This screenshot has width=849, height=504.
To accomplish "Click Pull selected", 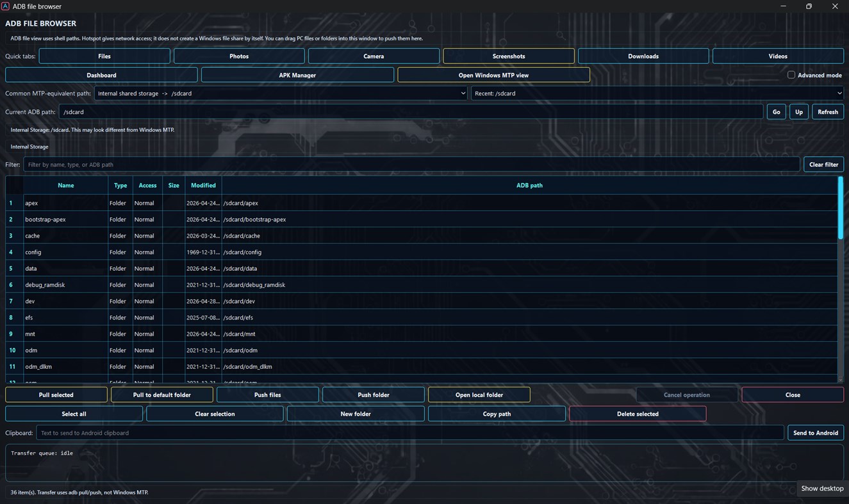I will 56,395.
